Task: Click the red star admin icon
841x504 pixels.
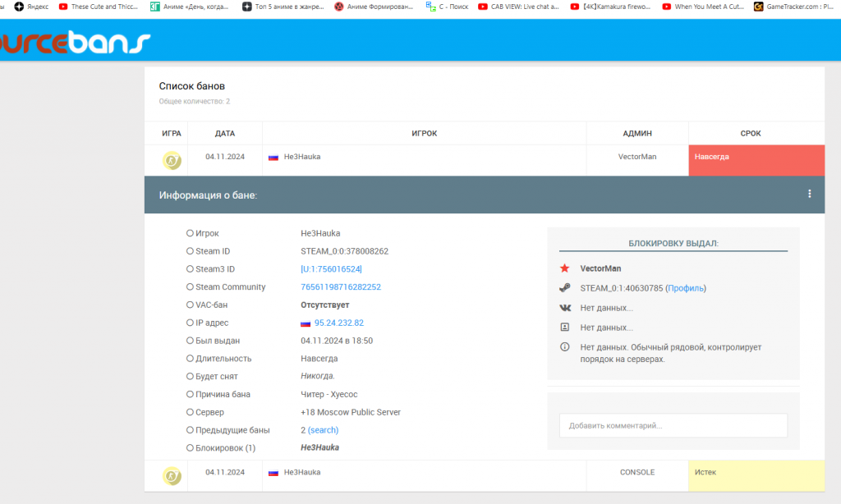Action: click(x=564, y=268)
